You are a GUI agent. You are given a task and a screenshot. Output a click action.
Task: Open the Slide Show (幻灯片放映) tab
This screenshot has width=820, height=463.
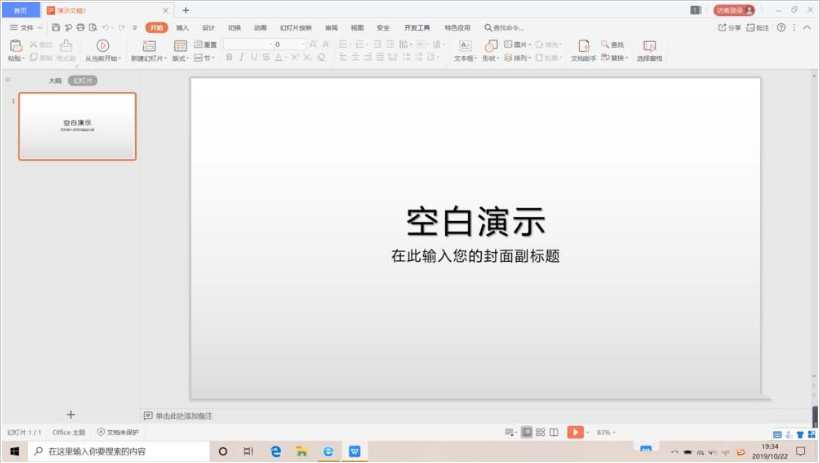point(295,28)
